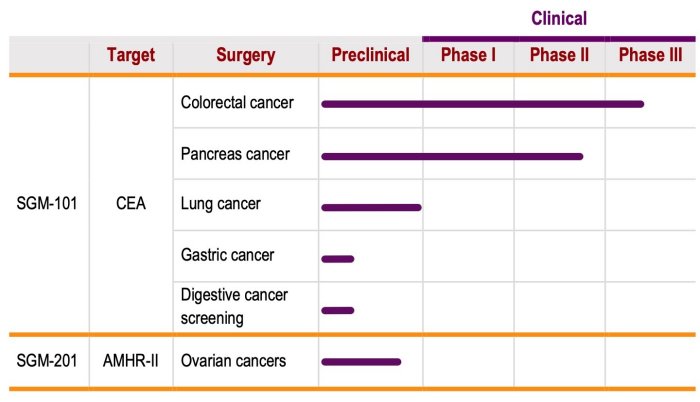Viewport: 700px width, 402px height.
Task: Click the Preclinical column header
Action: [370, 55]
